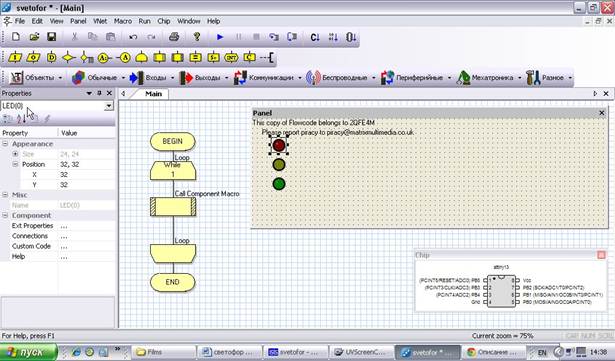Click the Compile to C icon
This screenshot has height=361, width=615.
click(315, 37)
